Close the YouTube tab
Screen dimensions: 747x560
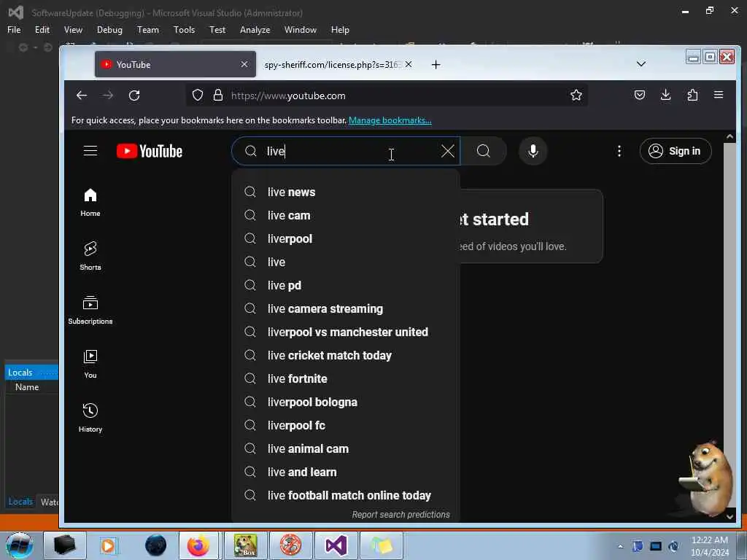[x=244, y=64]
